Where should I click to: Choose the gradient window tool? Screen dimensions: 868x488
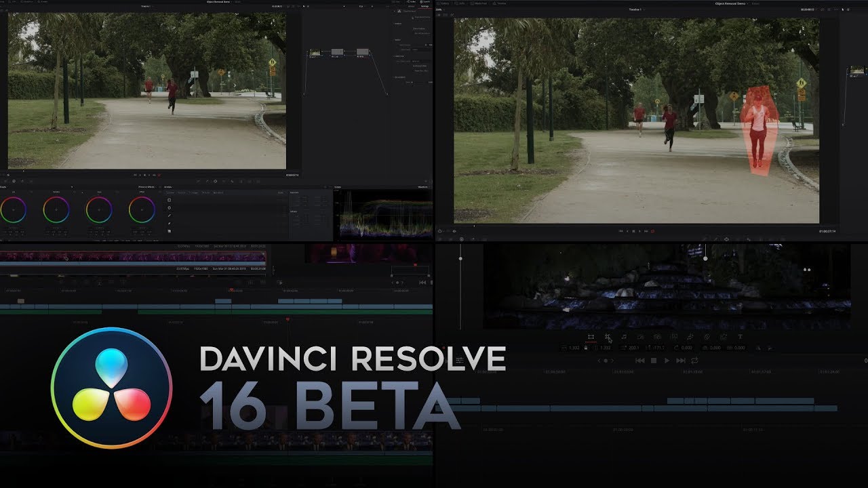coord(170,231)
